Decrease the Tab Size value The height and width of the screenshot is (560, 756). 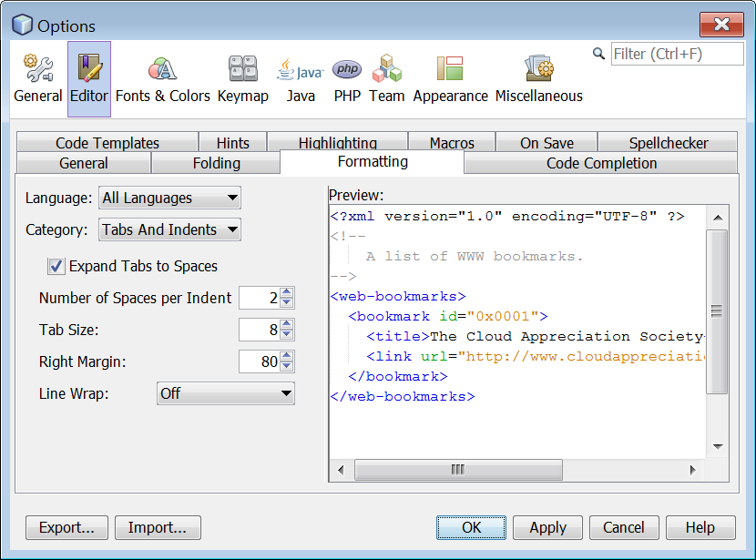[287, 334]
